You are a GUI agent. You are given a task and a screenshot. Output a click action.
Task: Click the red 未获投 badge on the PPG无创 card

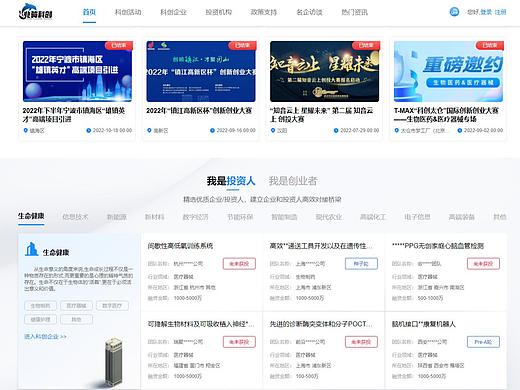pyautogui.click(x=483, y=264)
